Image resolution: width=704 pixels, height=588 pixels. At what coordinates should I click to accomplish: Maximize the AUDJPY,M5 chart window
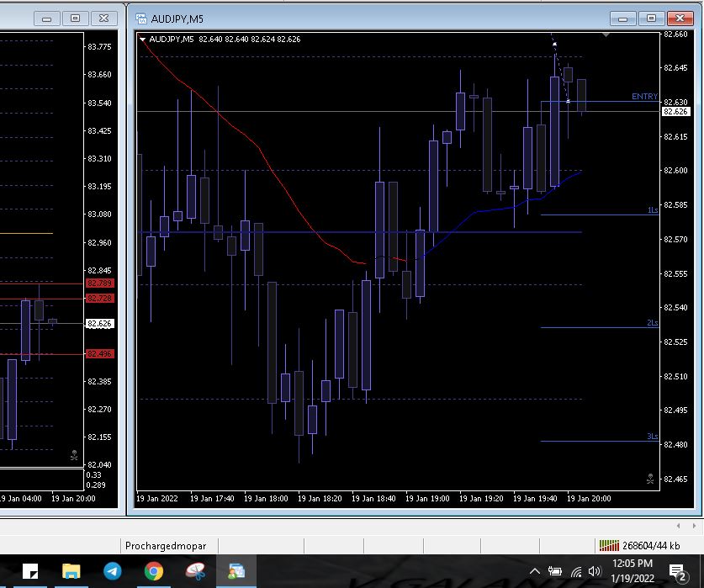[651, 19]
